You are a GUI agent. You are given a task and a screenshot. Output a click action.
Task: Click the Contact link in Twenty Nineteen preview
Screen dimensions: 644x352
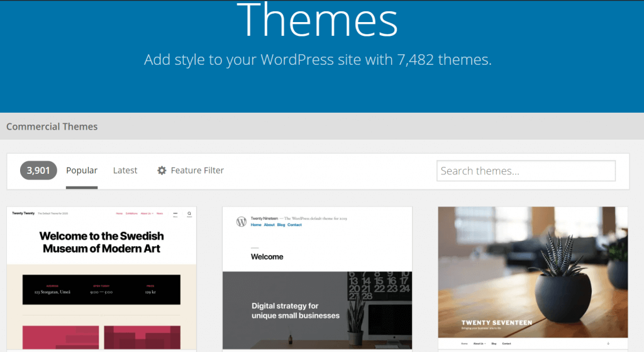coord(294,225)
